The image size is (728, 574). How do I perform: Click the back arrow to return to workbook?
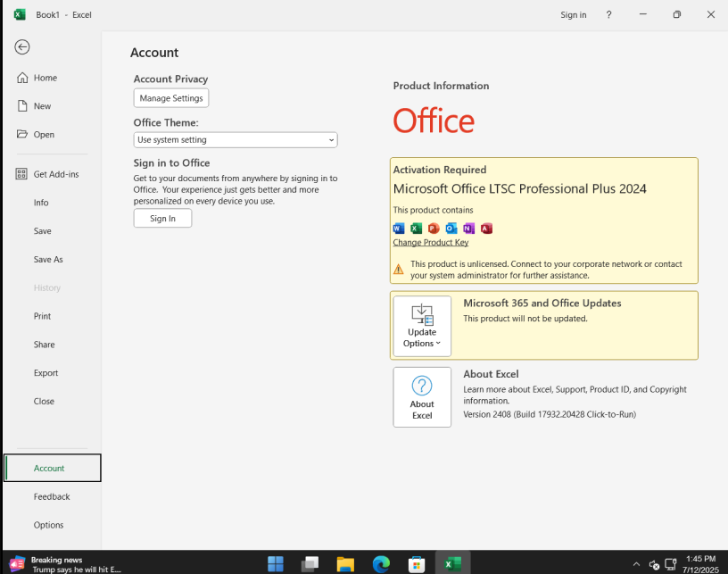pyautogui.click(x=21, y=47)
